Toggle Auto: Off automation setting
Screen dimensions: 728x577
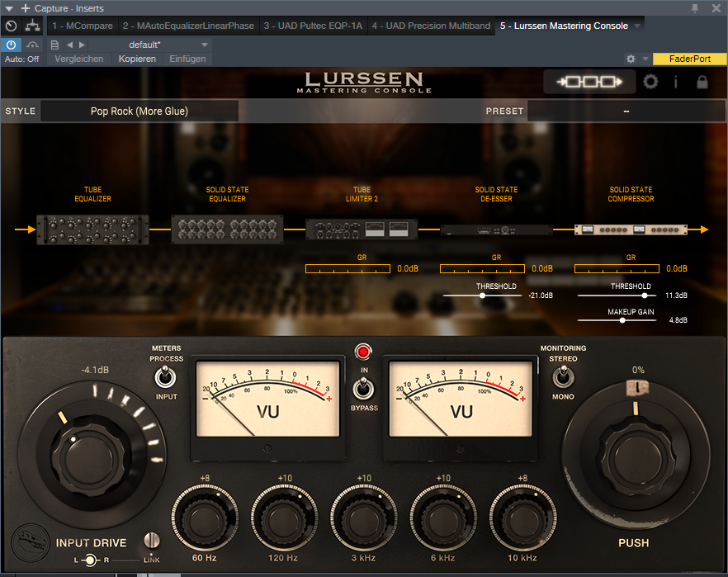[21, 59]
